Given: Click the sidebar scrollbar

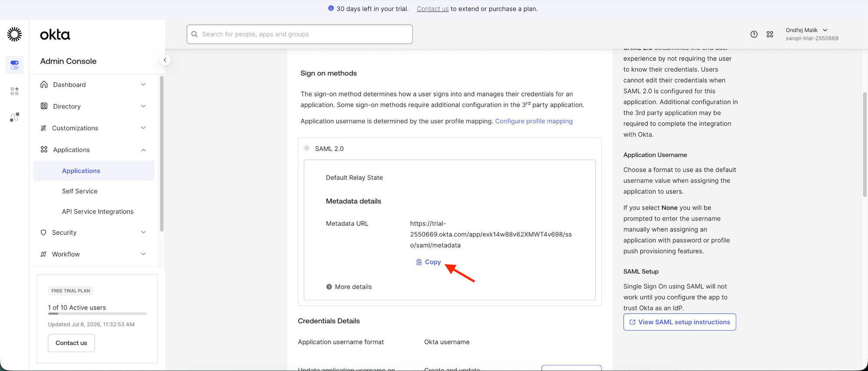Looking at the screenshot, I should point(162,154).
